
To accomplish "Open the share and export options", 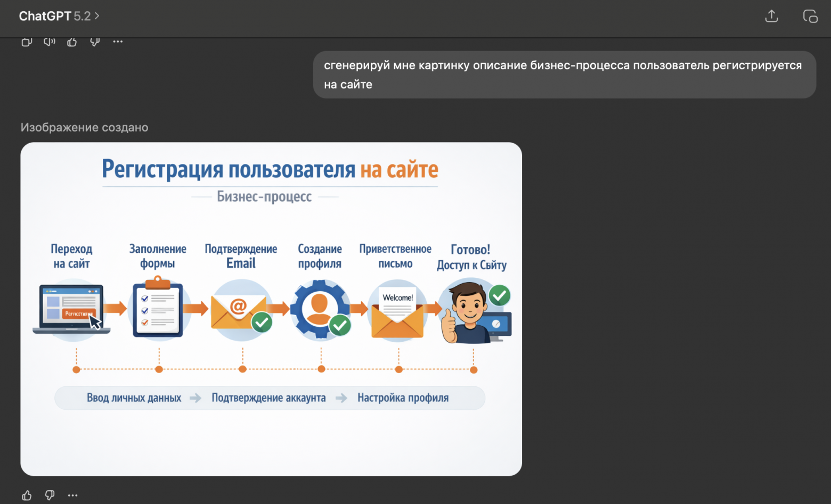I will [771, 16].
